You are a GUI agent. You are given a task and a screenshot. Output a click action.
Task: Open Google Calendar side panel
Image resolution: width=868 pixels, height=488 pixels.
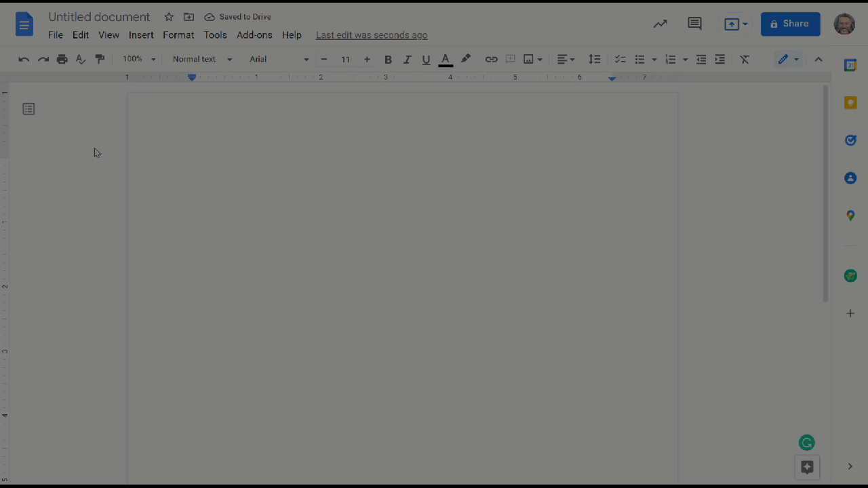coord(850,66)
